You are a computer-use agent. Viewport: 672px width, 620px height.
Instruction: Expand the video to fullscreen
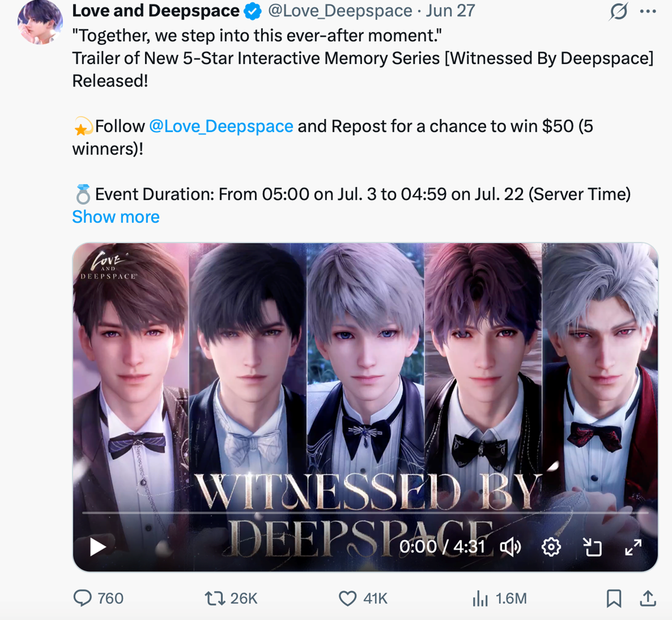point(633,547)
